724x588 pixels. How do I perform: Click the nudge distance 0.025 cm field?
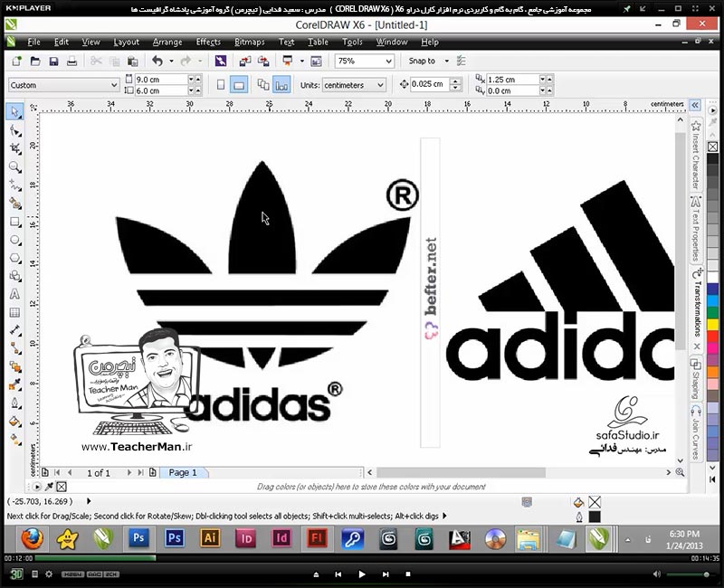pyautogui.click(x=430, y=84)
